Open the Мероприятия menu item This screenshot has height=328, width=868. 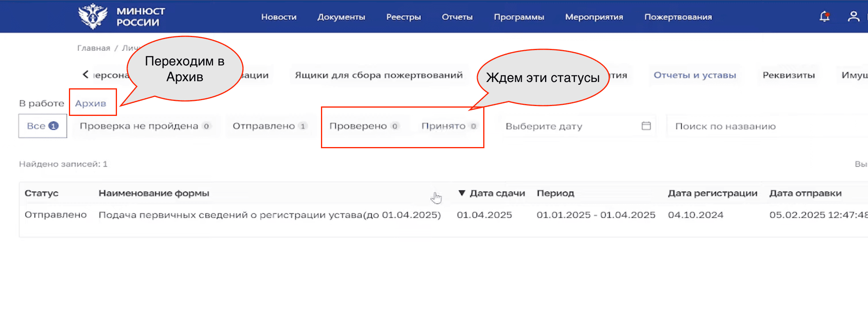(594, 17)
